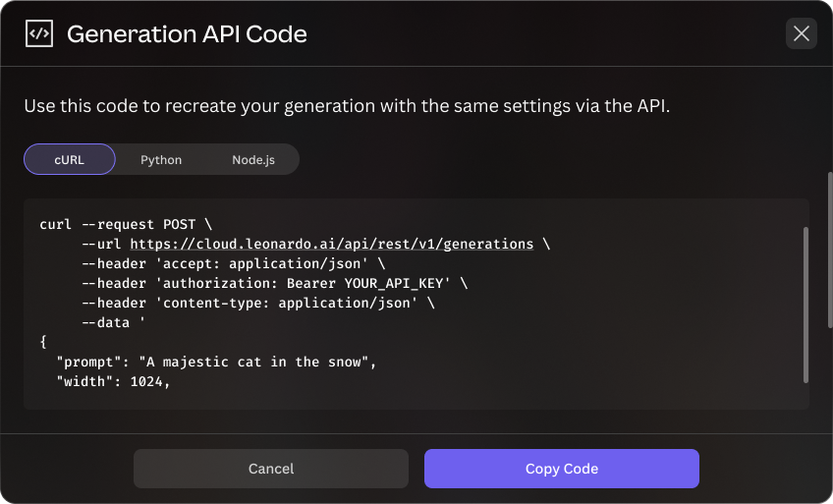Image resolution: width=833 pixels, height=504 pixels.
Task: Click the content-type application/json header line
Action: tap(258, 303)
